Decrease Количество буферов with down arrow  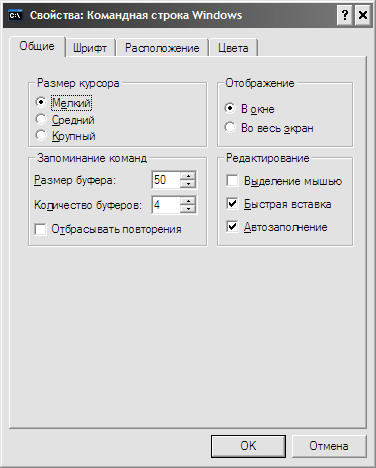tap(188, 209)
